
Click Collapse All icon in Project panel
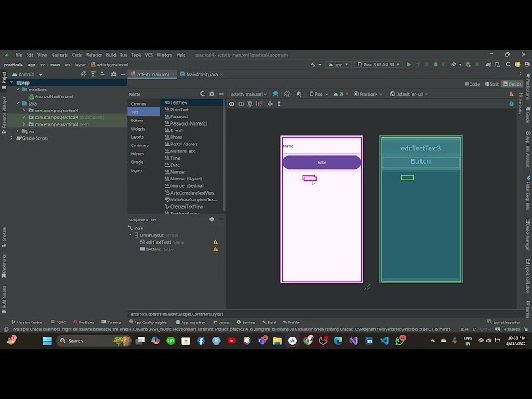pyautogui.click(x=102, y=74)
